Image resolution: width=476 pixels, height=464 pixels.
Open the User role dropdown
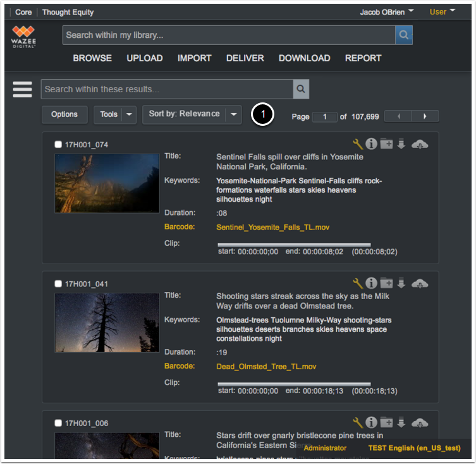(442, 12)
